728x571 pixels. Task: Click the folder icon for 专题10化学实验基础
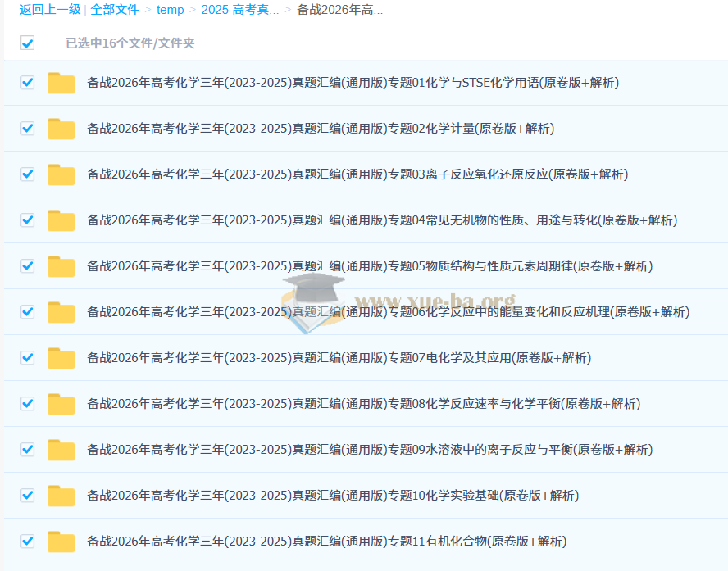coord(61,496)
